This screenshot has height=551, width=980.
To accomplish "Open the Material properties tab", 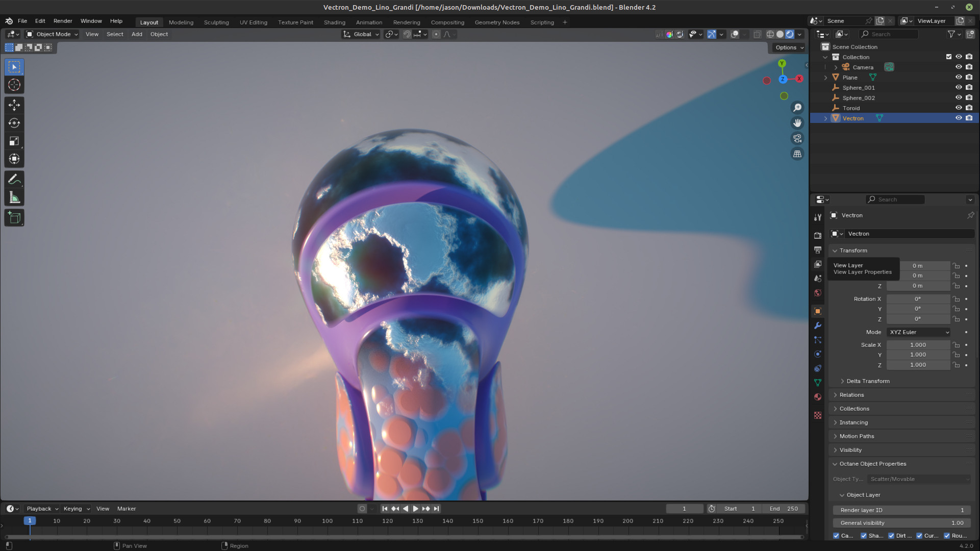I will [818, 397].
